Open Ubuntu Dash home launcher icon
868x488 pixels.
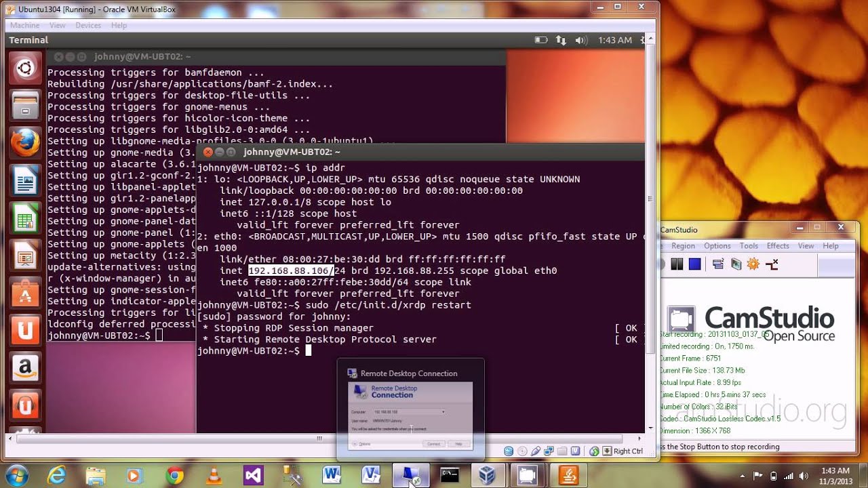coord(26,68)
